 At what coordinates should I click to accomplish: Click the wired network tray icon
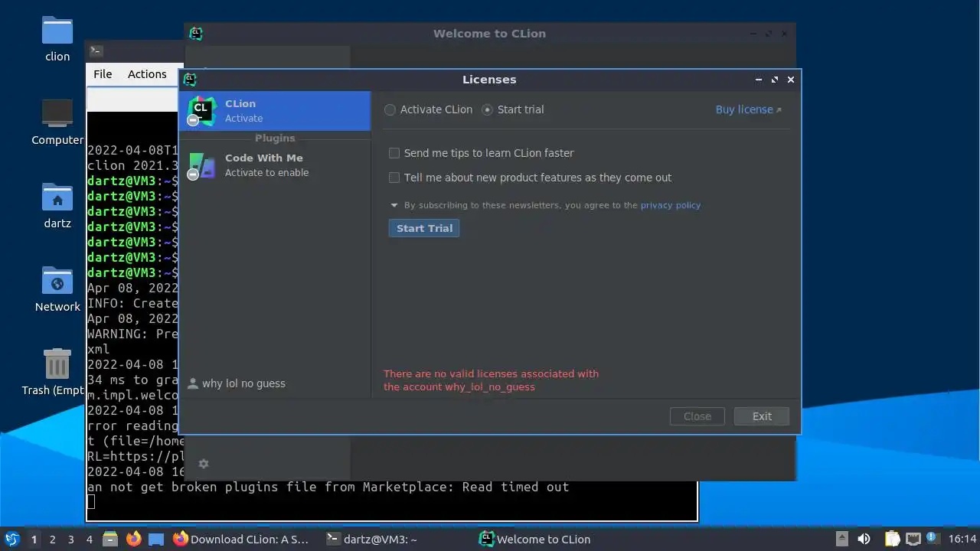[913, 539]
